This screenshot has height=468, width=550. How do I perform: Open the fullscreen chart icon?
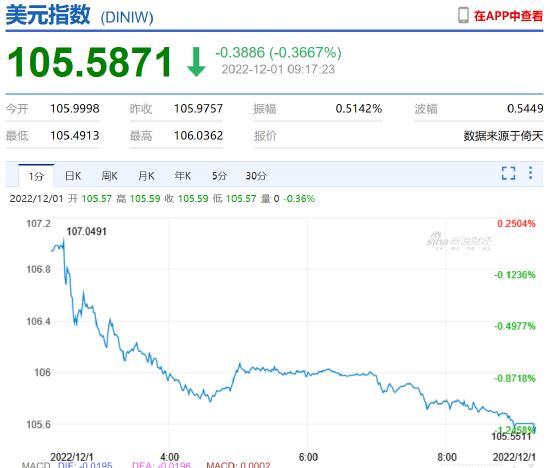pyautogui.click(x=508, y=173)
